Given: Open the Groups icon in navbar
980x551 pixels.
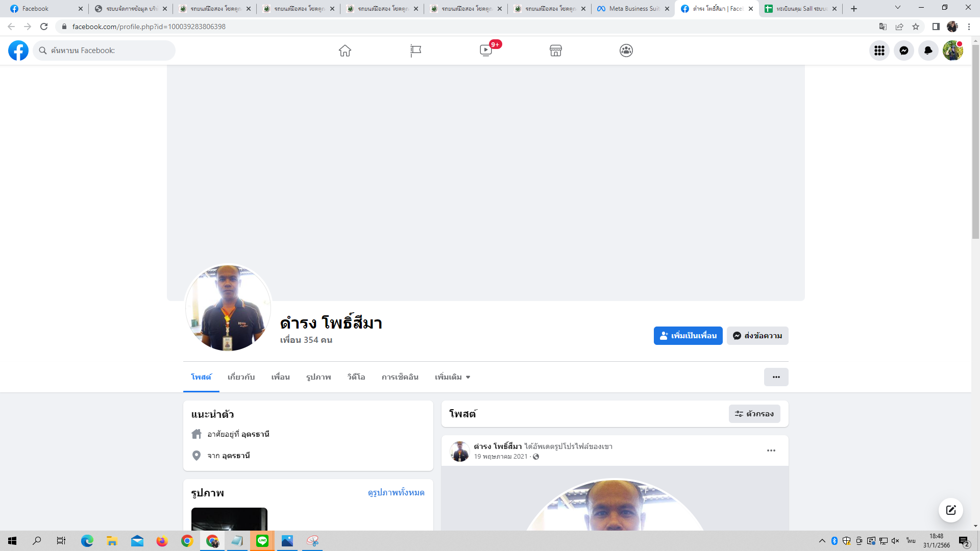Looking at the screenshot, I should tap(626, 51).
